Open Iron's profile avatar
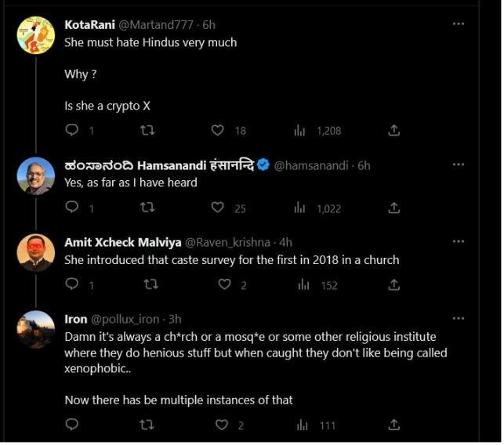This screenshot has width=504, height=445. [36, 329]
